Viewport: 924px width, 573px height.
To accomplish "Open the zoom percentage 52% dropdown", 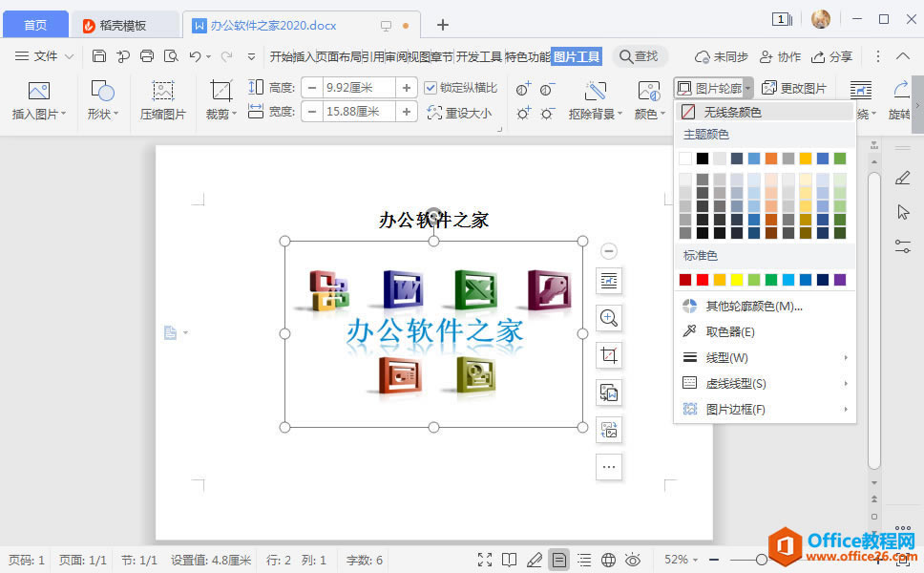I will click(682, 560).
